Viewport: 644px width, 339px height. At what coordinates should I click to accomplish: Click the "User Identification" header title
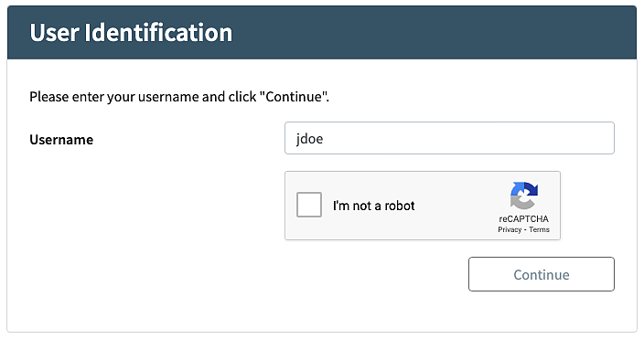131,33
